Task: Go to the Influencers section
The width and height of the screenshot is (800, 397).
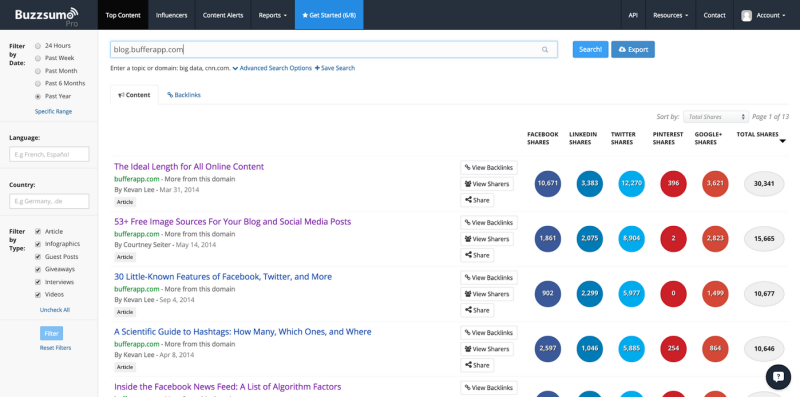Action: click(171, 15)
